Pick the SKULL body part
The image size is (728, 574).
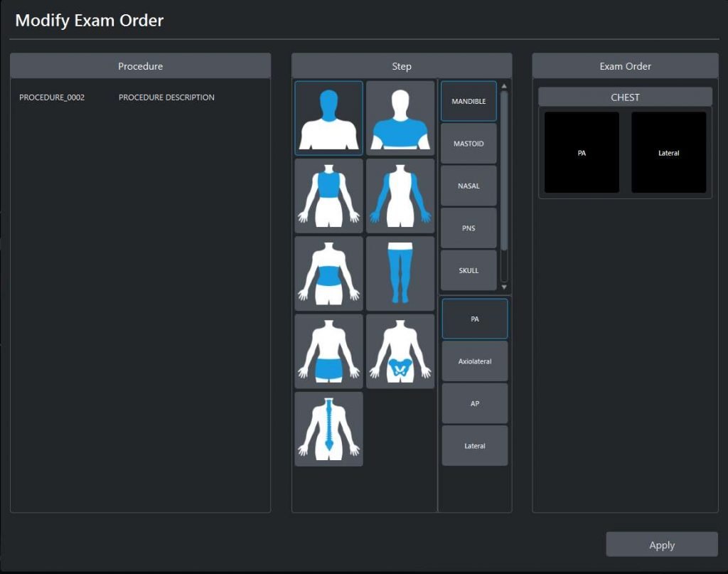pyautogui.click(x=469, y=270)
